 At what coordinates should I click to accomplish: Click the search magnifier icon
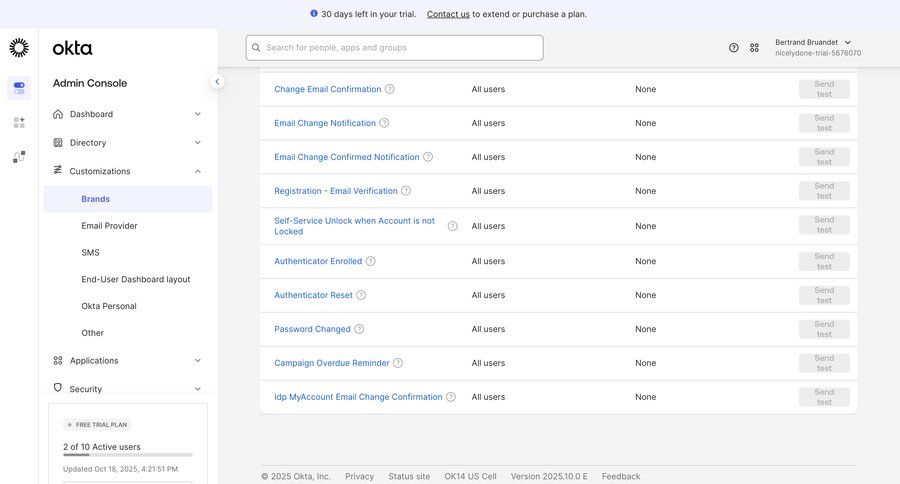tap(256, 48)
